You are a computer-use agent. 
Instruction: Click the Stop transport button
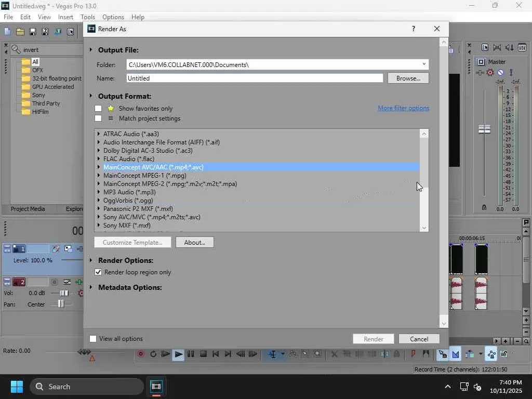[x=203, y=354]
